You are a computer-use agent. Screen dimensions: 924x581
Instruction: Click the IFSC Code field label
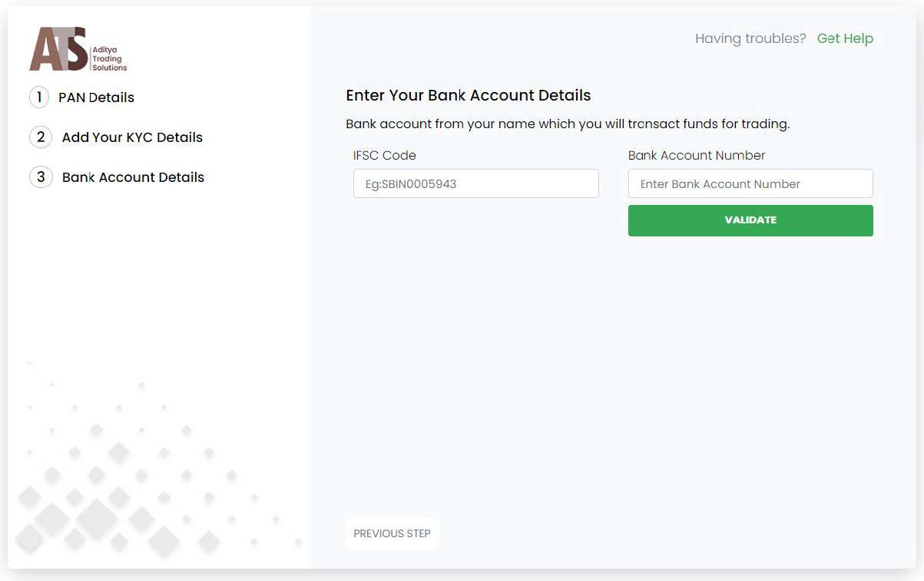[385, 155]
